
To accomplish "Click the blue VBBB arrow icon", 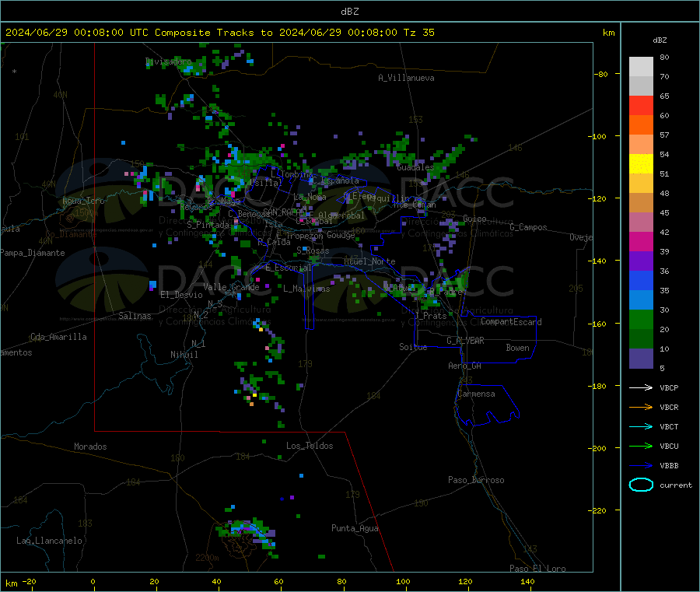I will pos(641,466).
